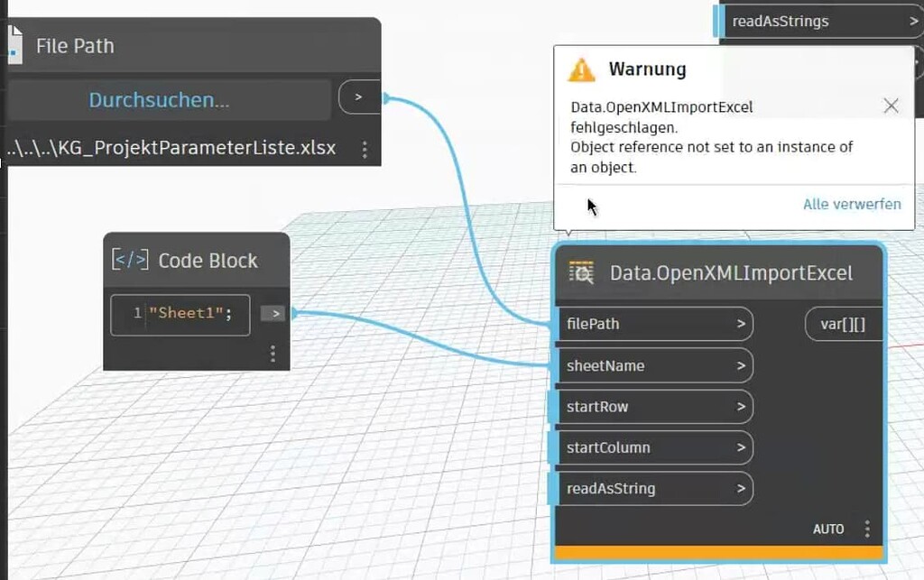Click the Code Block output arrow
The width and height of the screenshot is (924, 580).
[273, 313]
